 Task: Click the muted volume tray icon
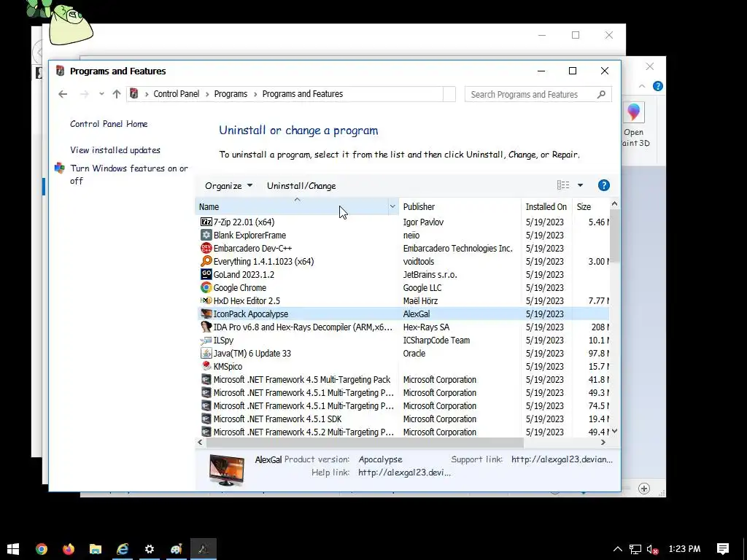[x=652, y=549]
